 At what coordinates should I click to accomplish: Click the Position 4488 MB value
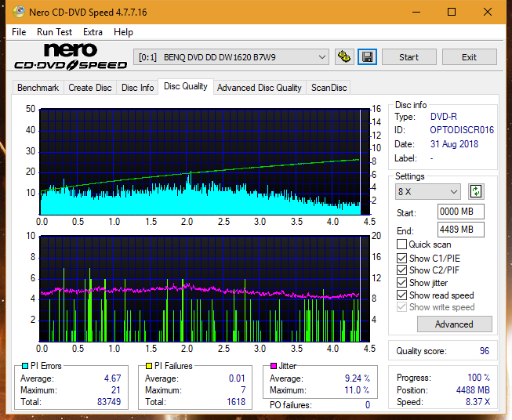tap(473, 389)
